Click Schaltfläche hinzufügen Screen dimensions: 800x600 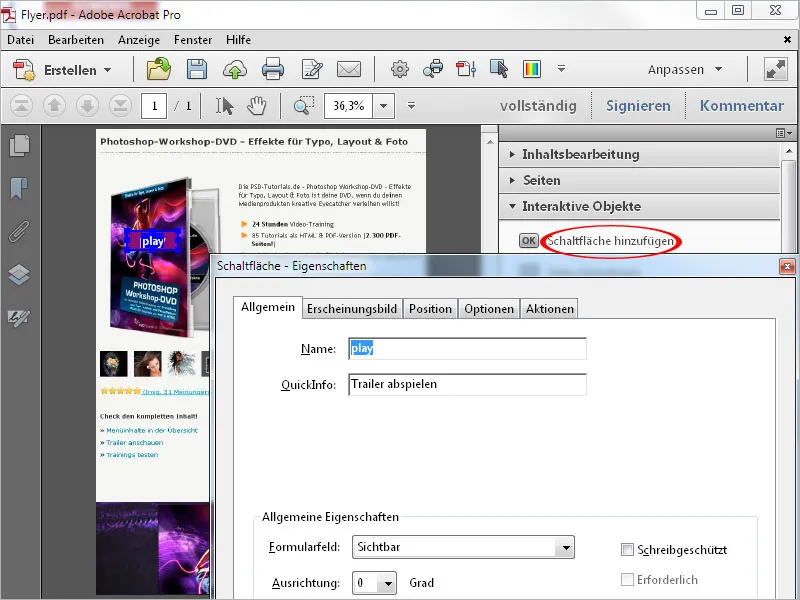610,241
